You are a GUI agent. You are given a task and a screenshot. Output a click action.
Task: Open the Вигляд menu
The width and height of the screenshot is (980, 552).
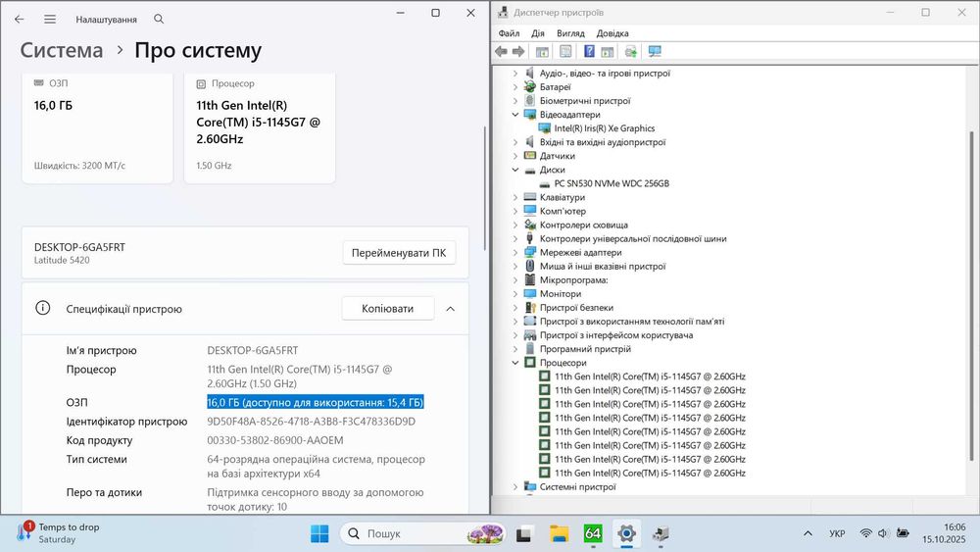pyautogui.click(x=570, y=33)
